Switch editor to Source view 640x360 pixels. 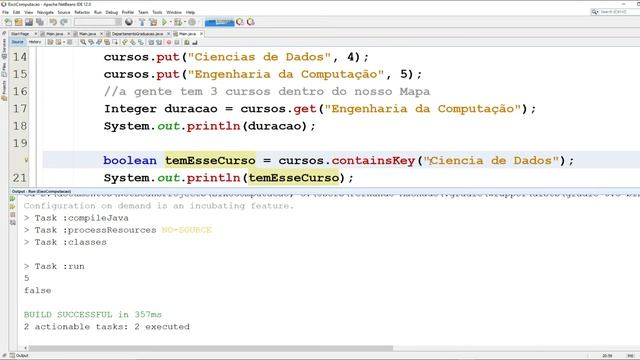[17, 42]
